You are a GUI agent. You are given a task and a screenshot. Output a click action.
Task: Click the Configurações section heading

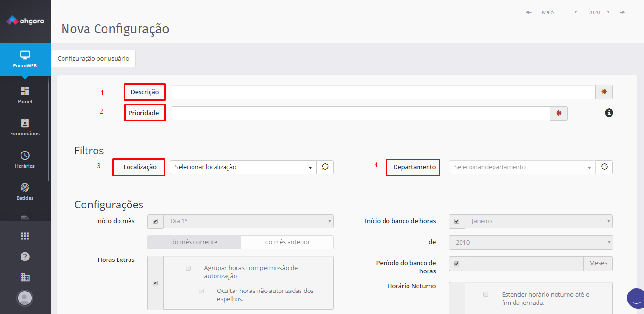pos(109,205)
